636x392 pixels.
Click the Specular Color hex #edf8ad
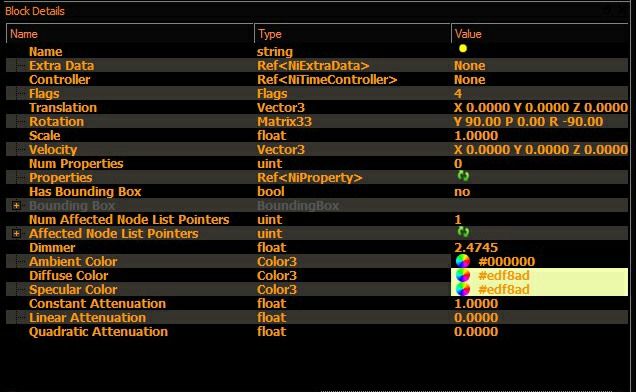point(504,290)
